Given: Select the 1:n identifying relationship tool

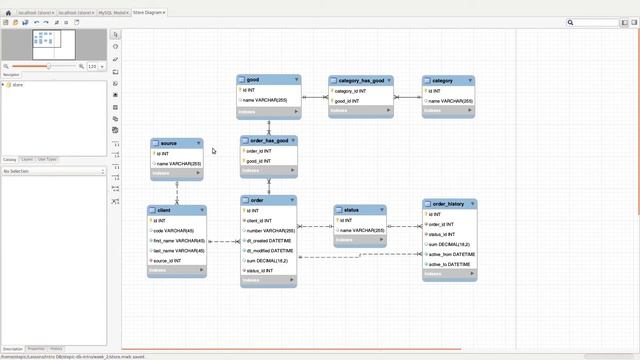Looking at the screenshot, I should (116, 178).
